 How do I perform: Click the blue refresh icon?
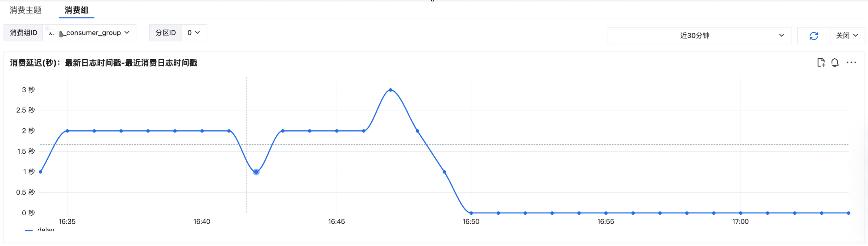[x=813, y=36]
